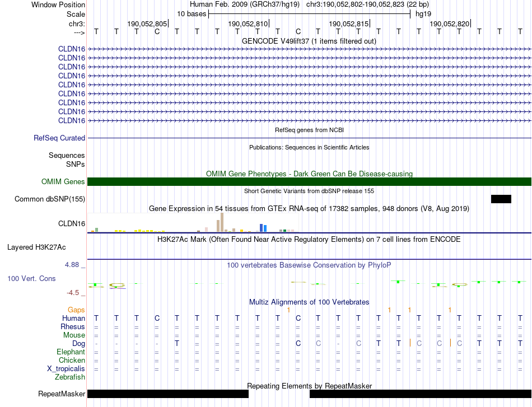Viewport: 532px width, 407px height.
Task: Click the 190,052,820 coordinate marker
Action: click(450, 24)
